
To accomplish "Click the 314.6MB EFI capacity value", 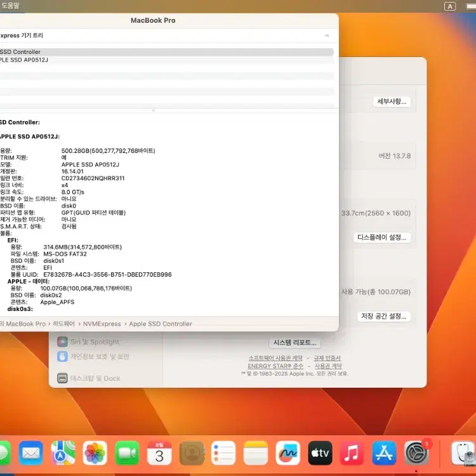I will (x=83, y=247).
